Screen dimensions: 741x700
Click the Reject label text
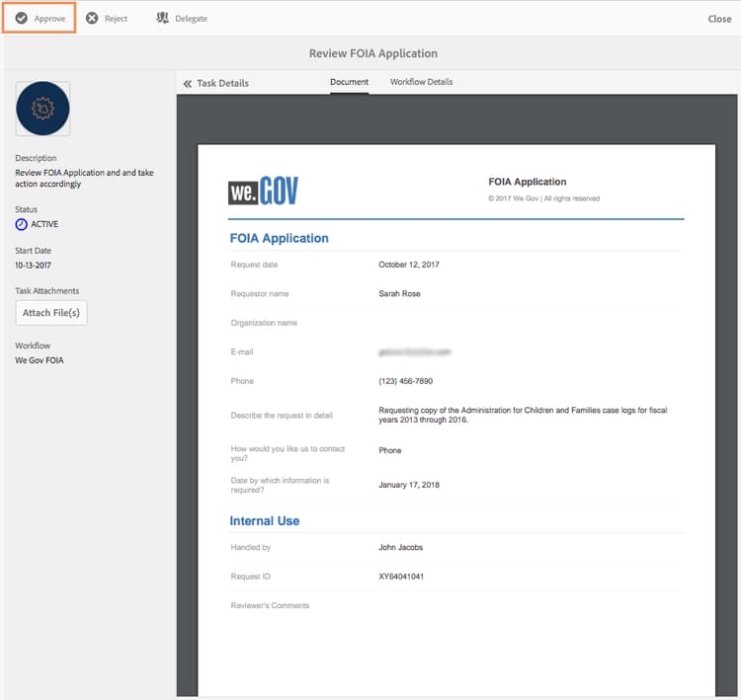point(116,19)
